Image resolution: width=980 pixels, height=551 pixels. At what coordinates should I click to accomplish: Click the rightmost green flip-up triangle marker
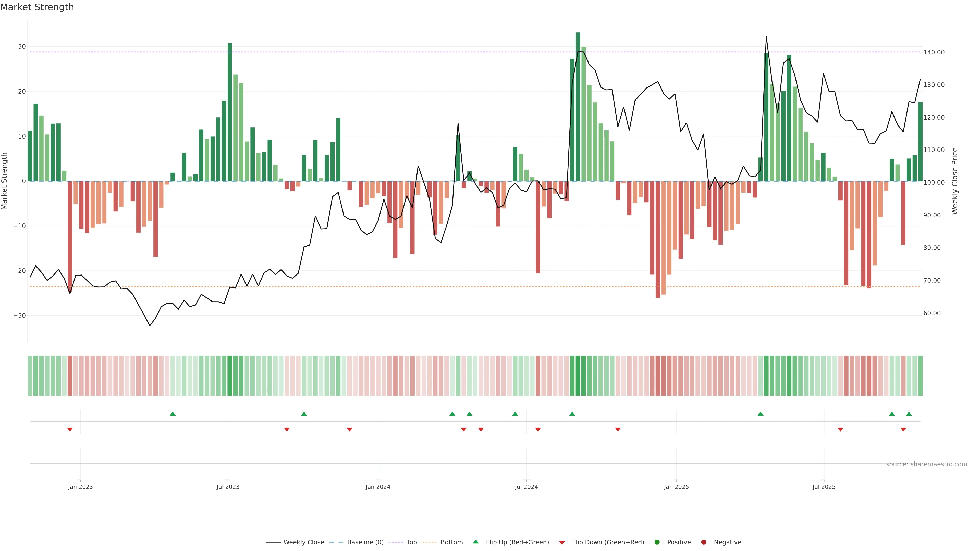pos(909,414)
